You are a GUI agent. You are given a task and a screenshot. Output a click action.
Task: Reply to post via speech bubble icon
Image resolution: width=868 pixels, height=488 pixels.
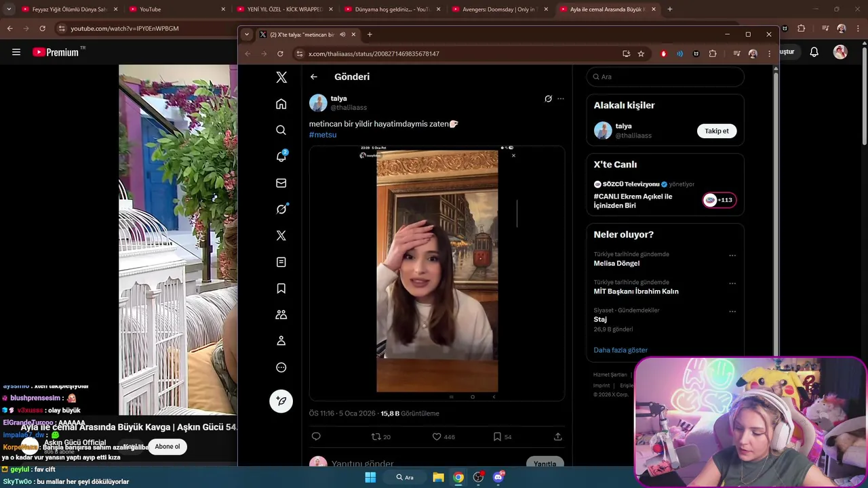point(316,436)
